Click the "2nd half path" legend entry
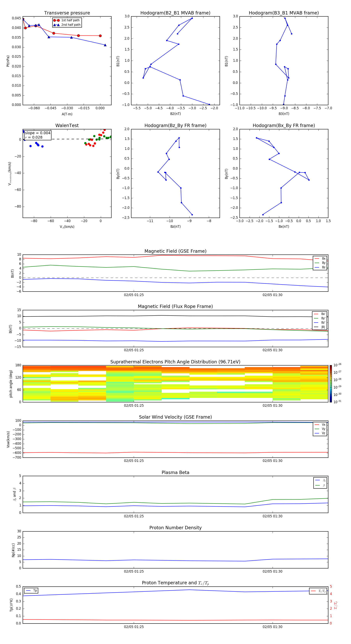This screenshot has width=351, height=644. [x=67, y=25]
